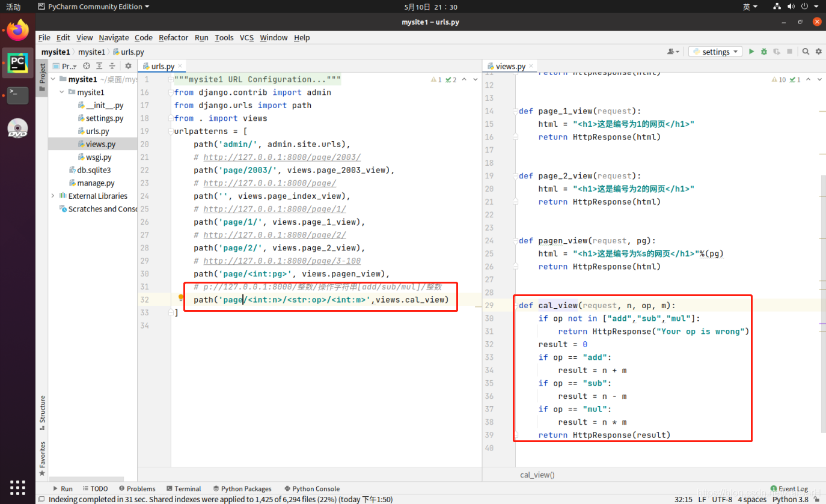Click Activities in the top bar
Image resolution: width=826 pixels, height=504 pixels.
click(13, 7)
